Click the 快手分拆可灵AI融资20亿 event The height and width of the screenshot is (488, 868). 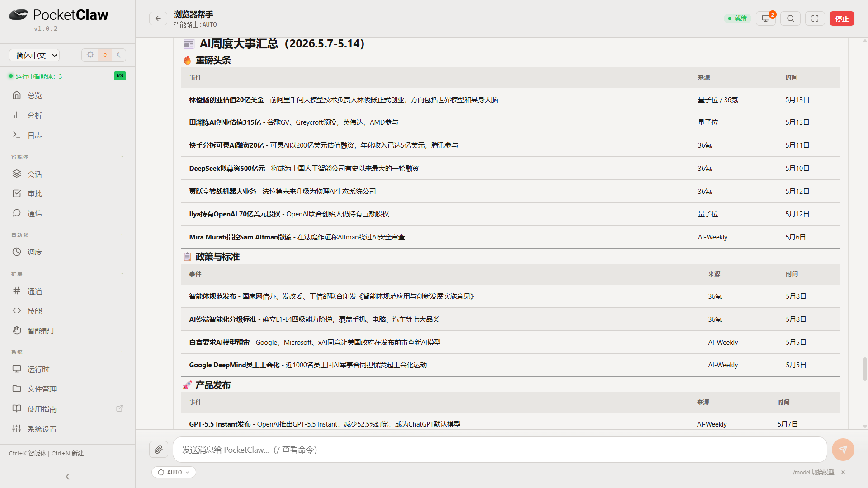tap(226, 145)
